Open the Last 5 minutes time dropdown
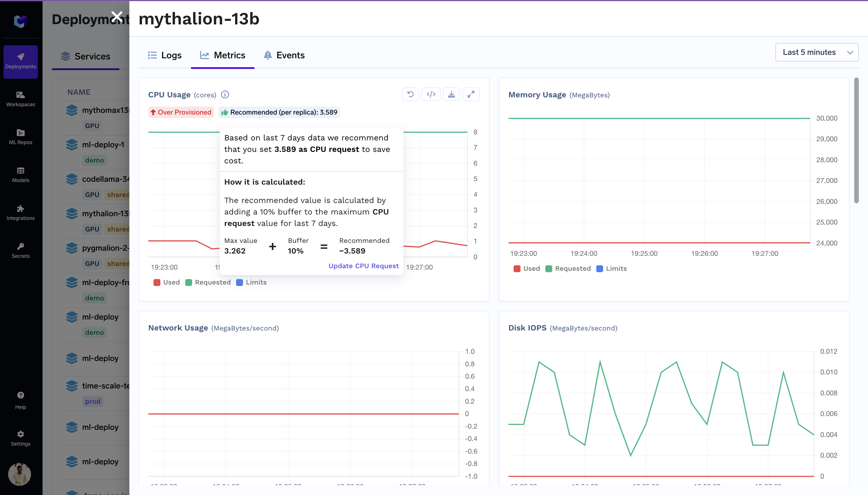 tap(816, 52)
